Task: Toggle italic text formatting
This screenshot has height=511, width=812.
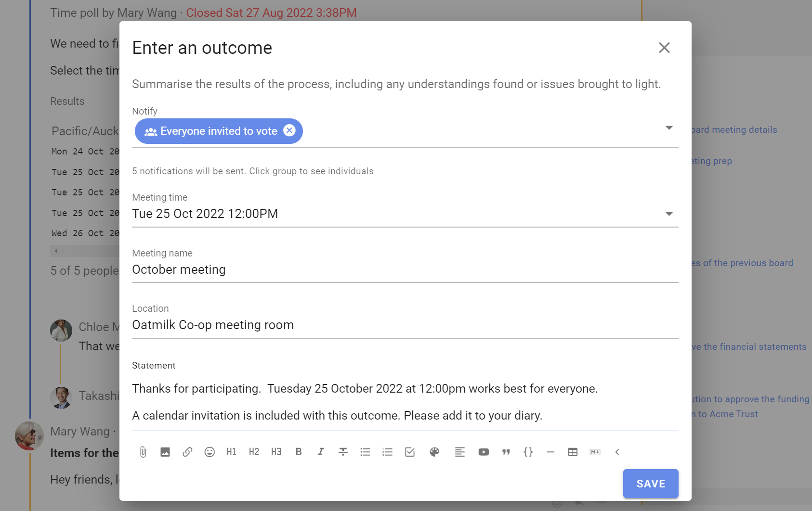Action: tap(321, 452)
